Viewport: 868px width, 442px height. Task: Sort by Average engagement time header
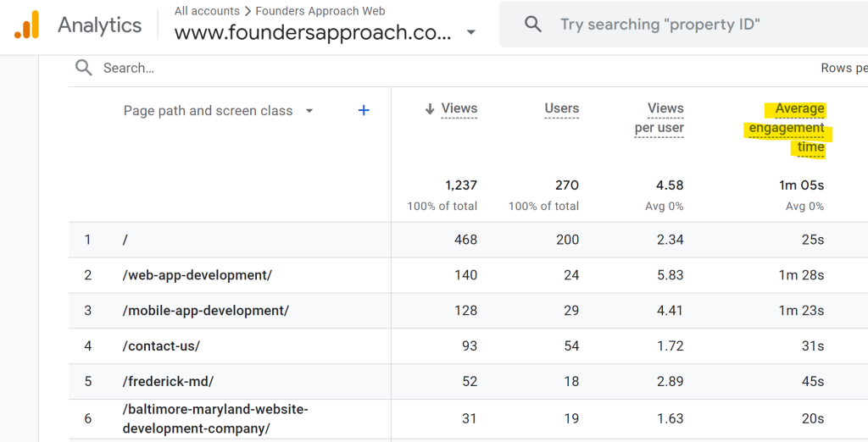786,128
